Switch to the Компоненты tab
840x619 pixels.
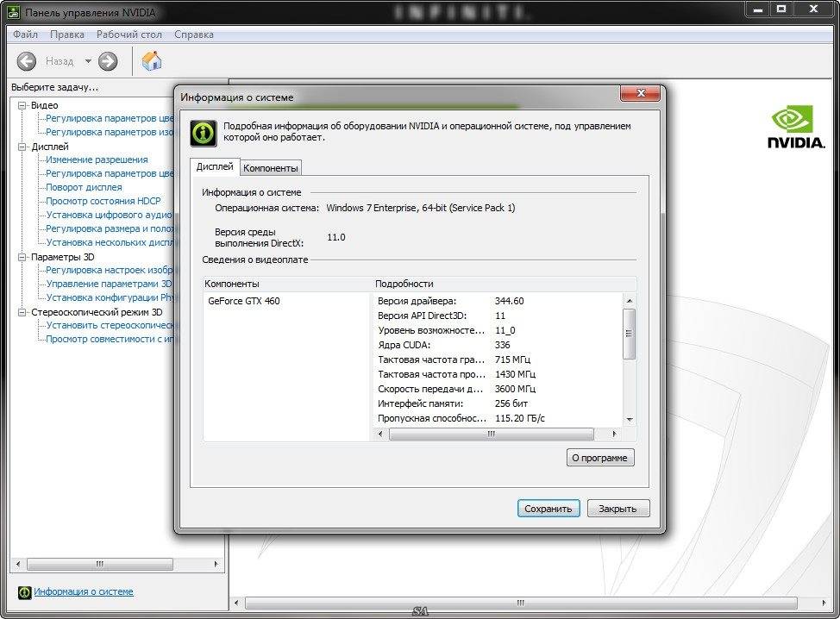[271, 168]
